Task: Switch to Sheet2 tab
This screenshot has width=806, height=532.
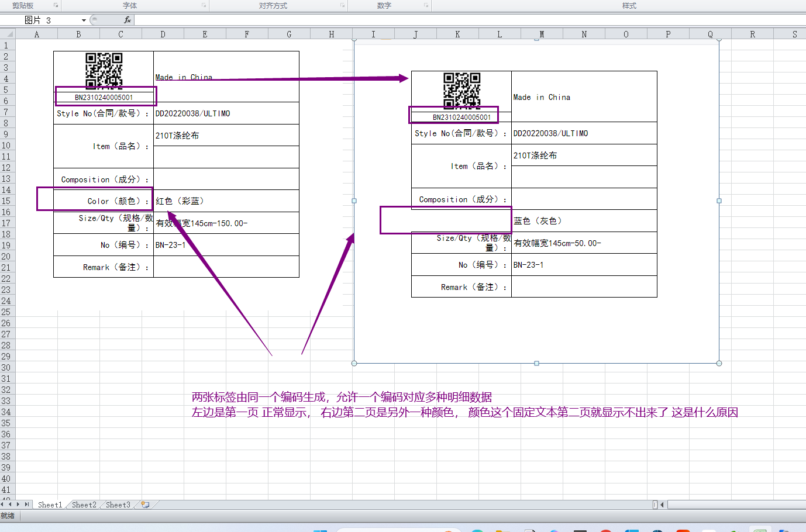Action: tap(84, 505)
